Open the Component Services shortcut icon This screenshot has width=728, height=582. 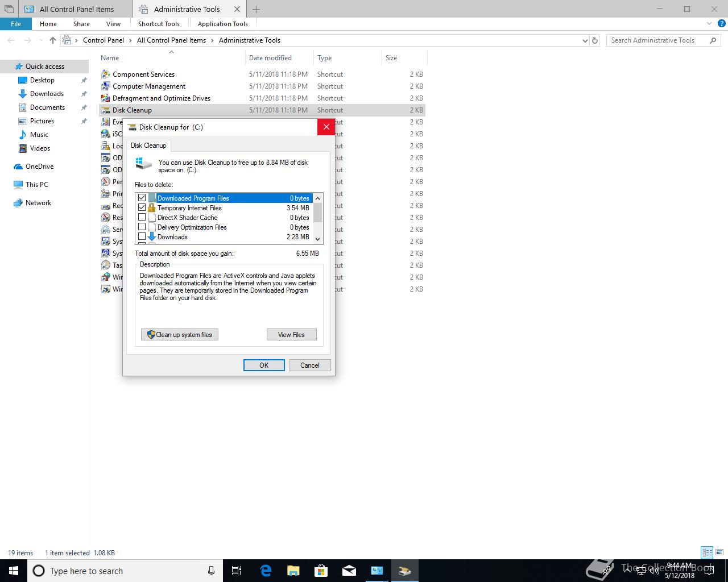click(105, 74)
